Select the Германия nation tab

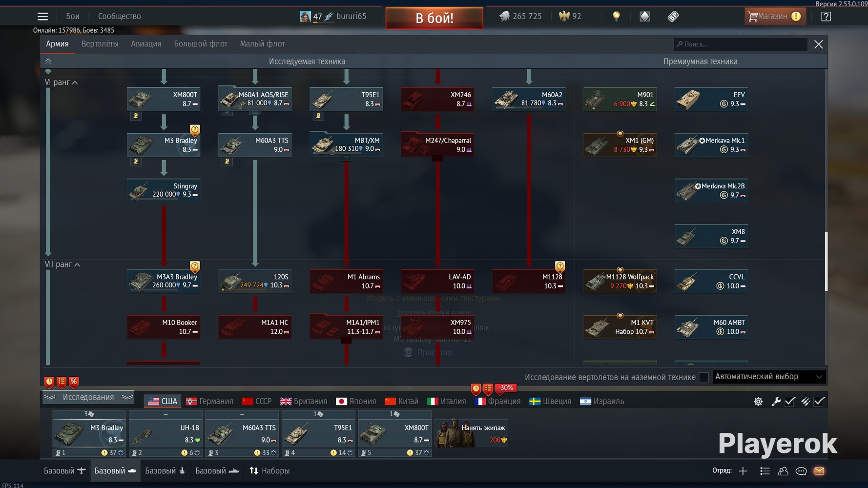(209, 401)
